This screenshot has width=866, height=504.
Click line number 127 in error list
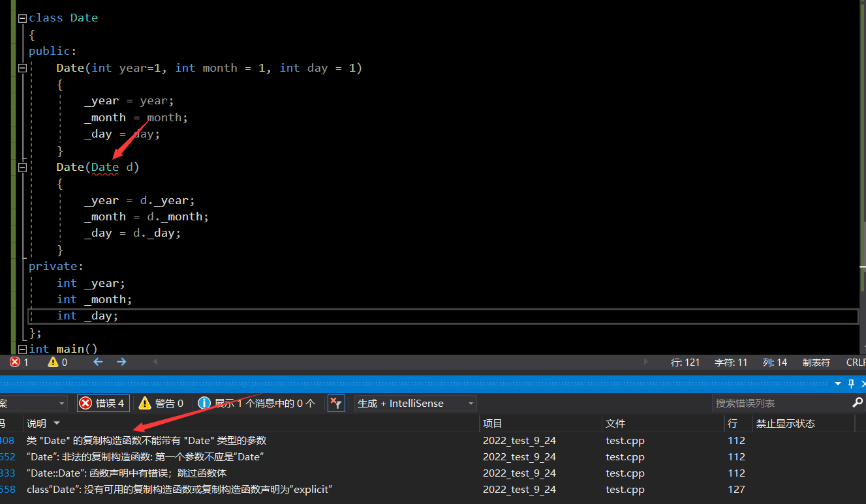click(x=736, y=490)
